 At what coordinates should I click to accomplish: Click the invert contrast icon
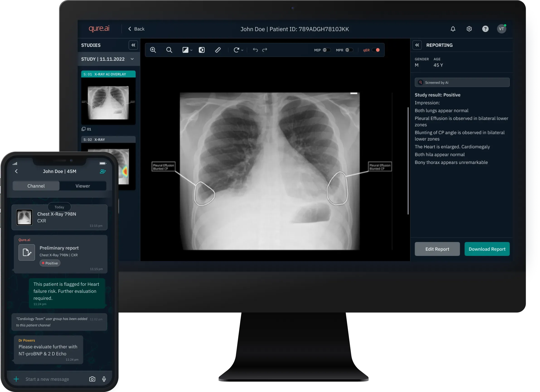tap(202, 50)
